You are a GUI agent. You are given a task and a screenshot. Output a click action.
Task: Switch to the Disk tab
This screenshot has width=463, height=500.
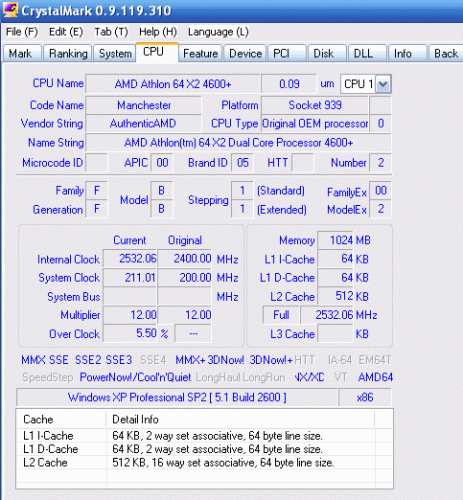(327, 53)
